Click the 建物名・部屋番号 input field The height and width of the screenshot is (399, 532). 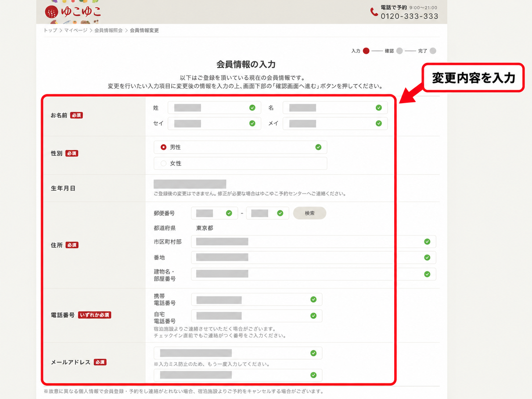314,274
